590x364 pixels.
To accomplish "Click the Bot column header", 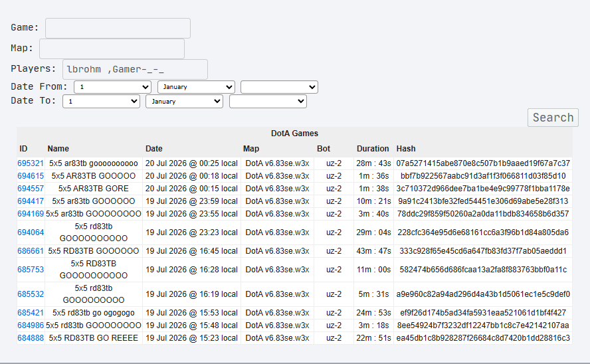I will 324,149.
